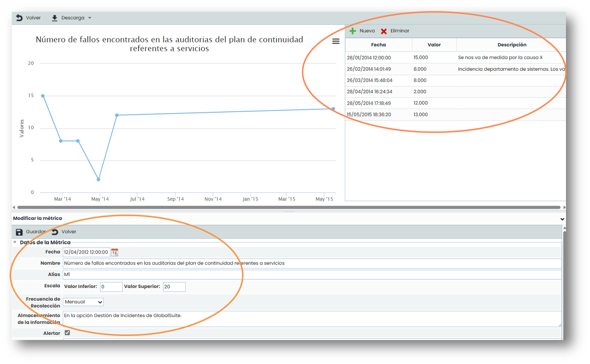Click the horizontal scrollbar below the chart

click(x=288, y=207)
